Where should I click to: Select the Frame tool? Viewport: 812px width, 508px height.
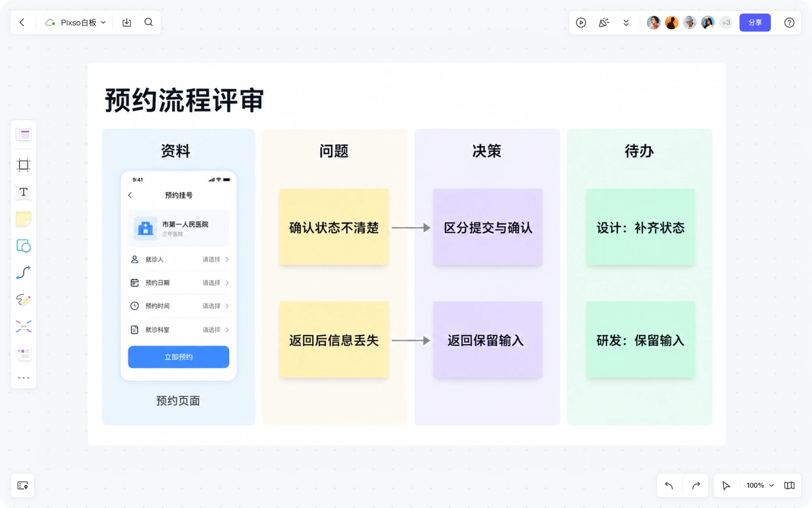click(x=23, y=165)
